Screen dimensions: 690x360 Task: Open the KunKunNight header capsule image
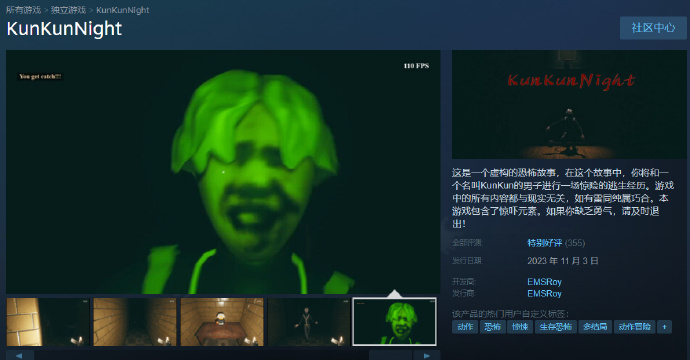569,104
